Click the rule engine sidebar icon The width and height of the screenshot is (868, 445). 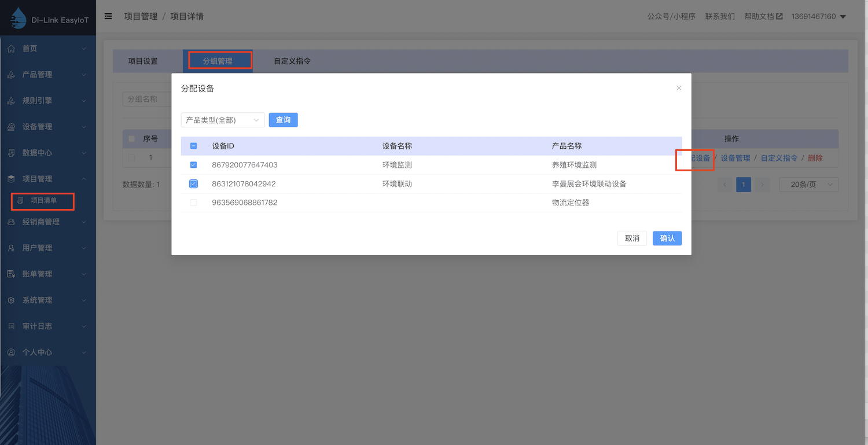[x=11, y=101]
